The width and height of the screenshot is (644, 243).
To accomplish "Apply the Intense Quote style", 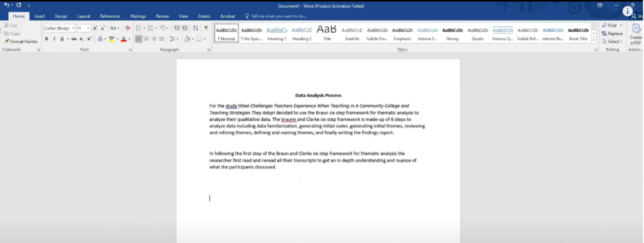I will coord(502,33).
